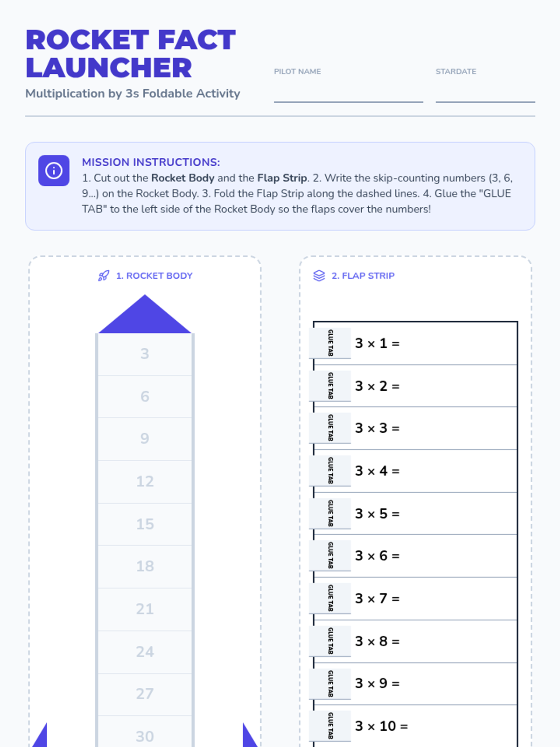Click the glue tab beside 3 × 5
The image size is (560, 747).
click(x=330, y=514)
